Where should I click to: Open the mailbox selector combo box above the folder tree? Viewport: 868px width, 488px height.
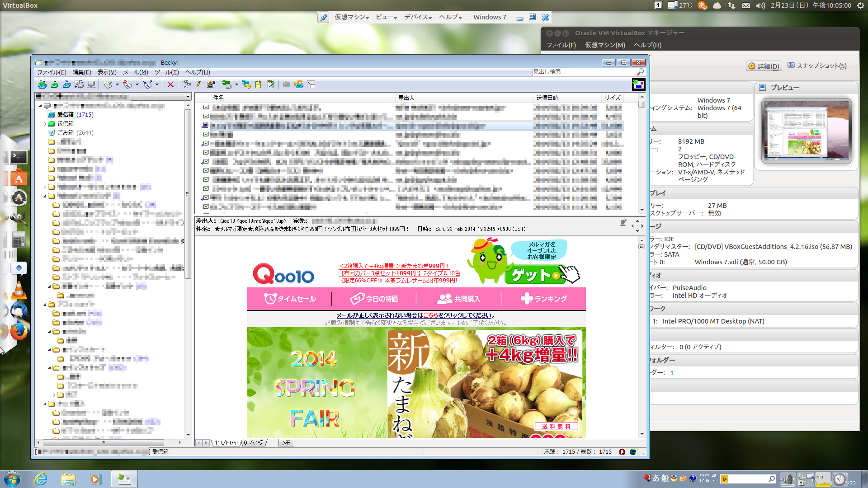113,97
